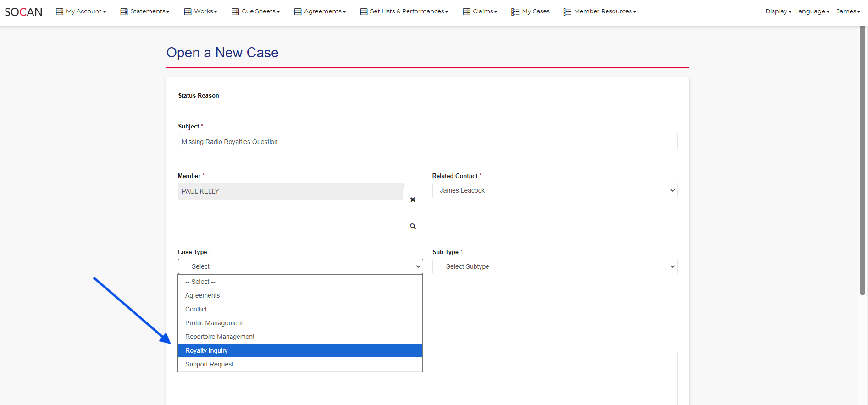Open the My Account menu
868x405 pixels.
click(81, 11)
